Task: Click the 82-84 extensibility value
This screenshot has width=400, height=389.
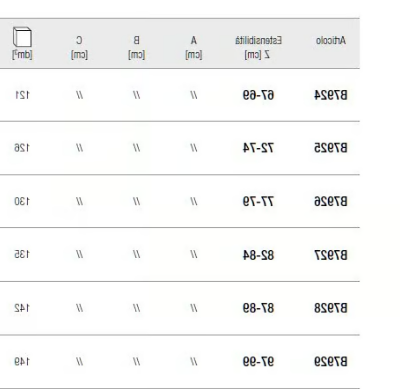Action: click(x=258, y=255)
